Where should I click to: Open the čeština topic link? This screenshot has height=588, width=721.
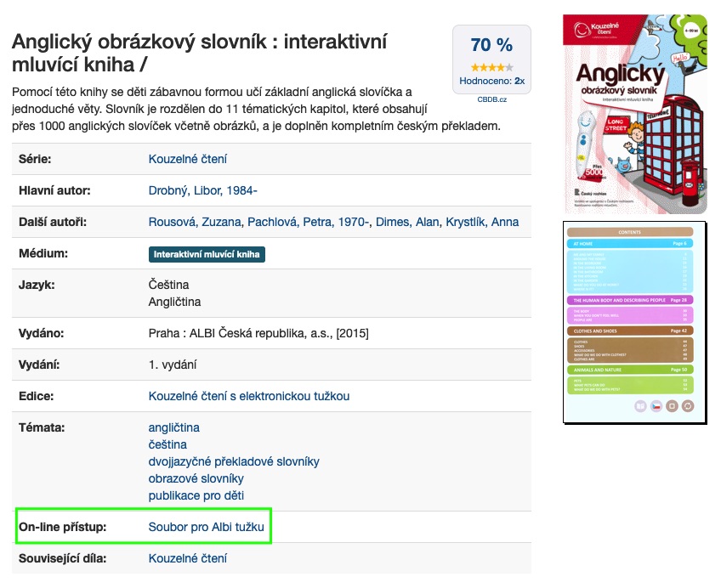167,444
